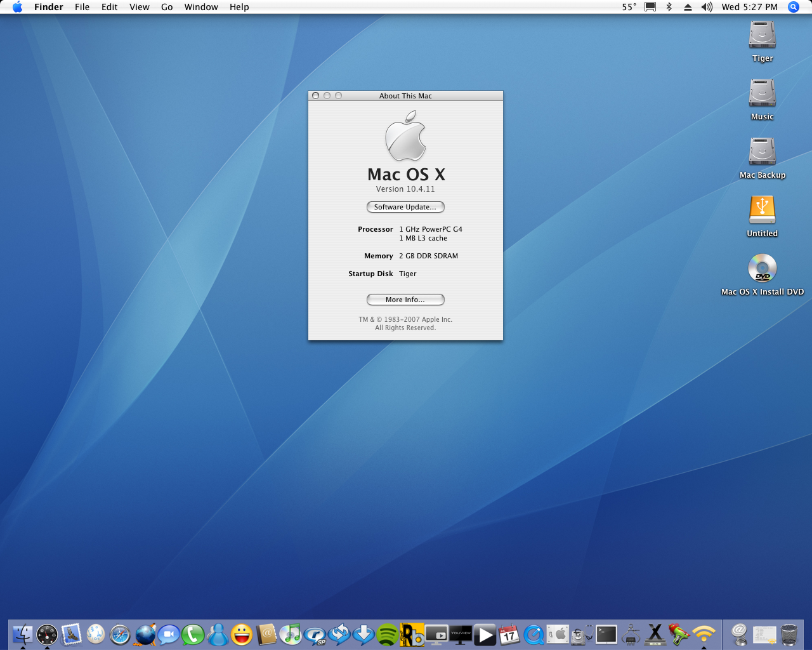This screenshot has width=812, height=650.
Task: Open the YouView monitor icon in Dock
Action: tap(461, 634)
